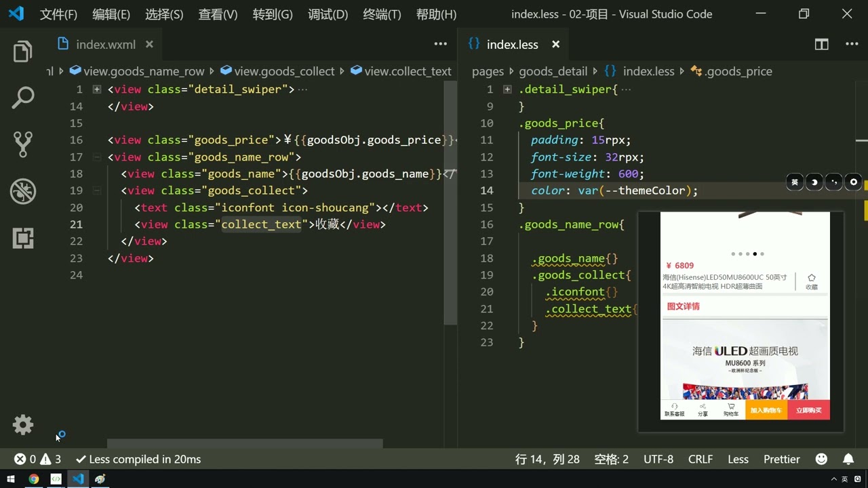Viewport: 868px width, 488px height.
Task: Click Less compiled in 20ms status
Action: tap(138, 460)
